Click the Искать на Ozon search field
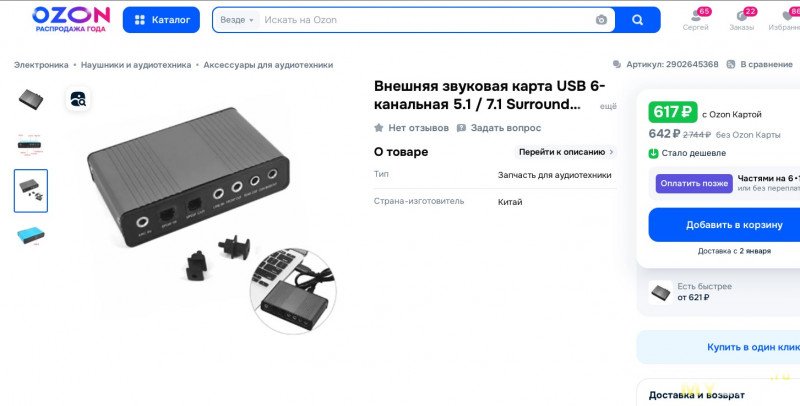 [426, 20]
